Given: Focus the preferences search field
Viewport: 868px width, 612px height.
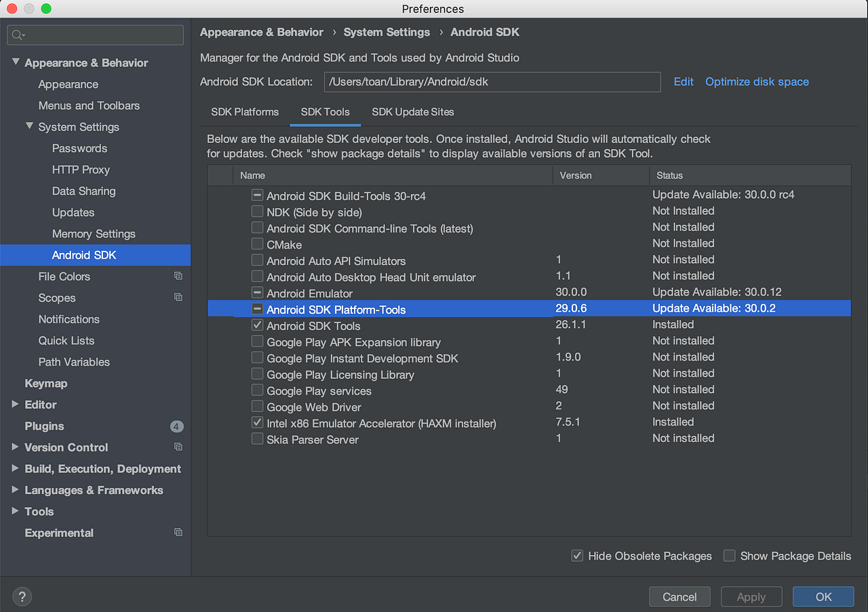Looking at the screenshot, I should pos(96,35).
